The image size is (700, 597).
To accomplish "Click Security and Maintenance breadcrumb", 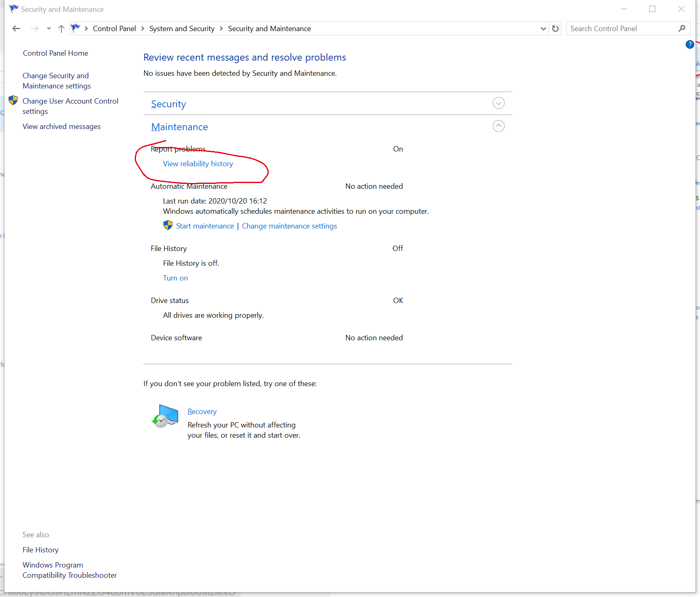I will [x=269, y=28].
